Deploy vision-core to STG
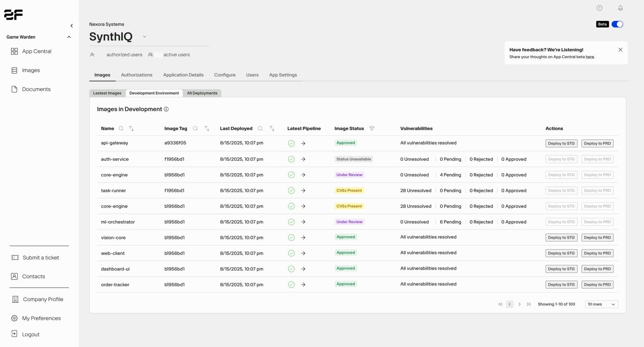Viewport: 644px width, 347px height. (561, 238)
